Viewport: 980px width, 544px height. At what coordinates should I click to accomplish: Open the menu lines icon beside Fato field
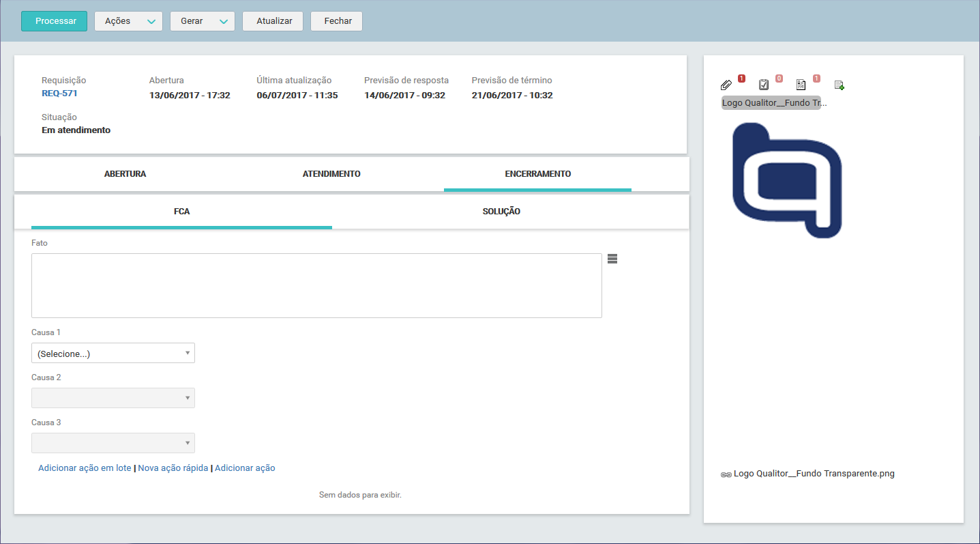(612, 259)
